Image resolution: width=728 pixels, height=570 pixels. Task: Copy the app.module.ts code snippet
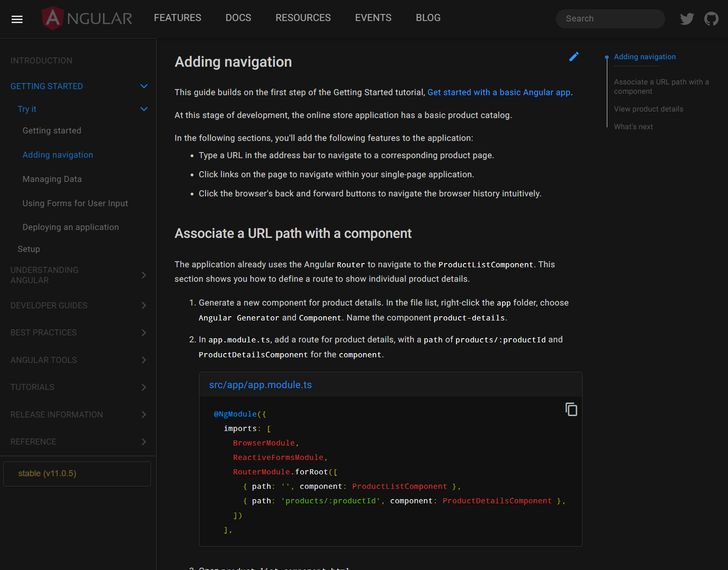[x=571, y=409]
